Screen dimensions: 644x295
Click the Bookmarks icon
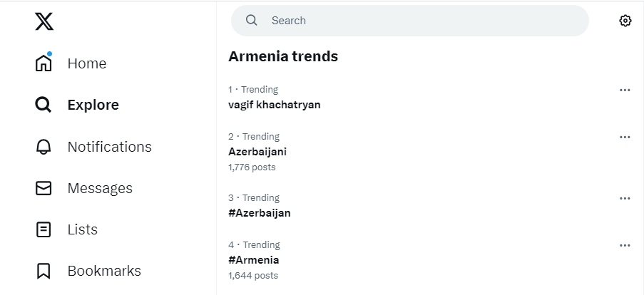click(x=44, y=271)
